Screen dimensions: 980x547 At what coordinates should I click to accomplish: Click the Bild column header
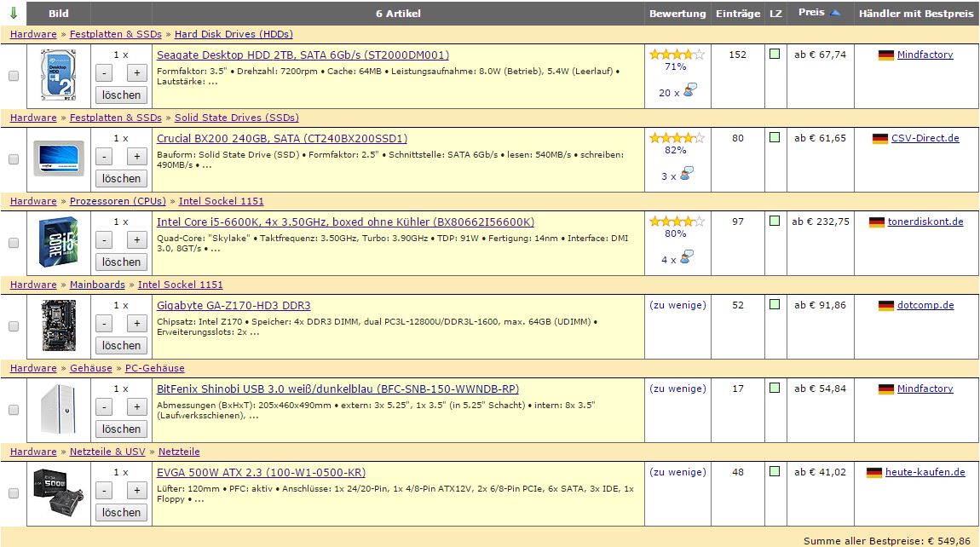coord(59,13)
